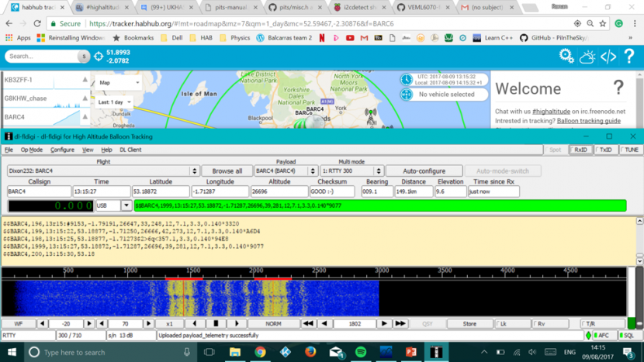Click the WF waterfall mode button
This screenshot has width=644, height=362.
pyautogui.click(x=19, y=324)
